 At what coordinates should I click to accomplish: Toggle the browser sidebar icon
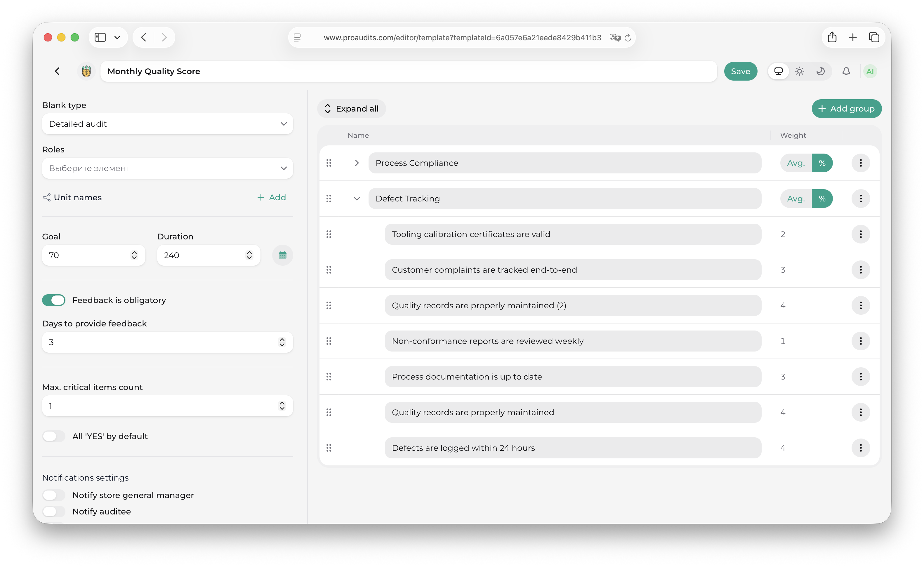(100, 37)
